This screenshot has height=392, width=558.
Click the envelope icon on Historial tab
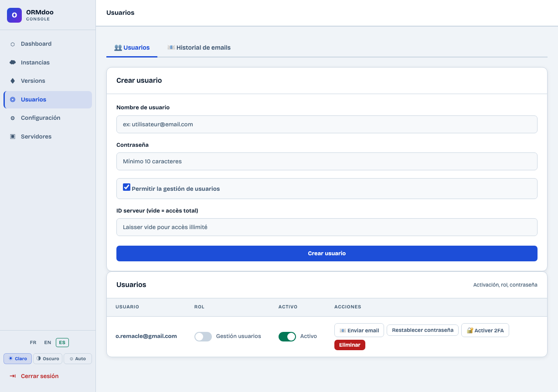171,47
